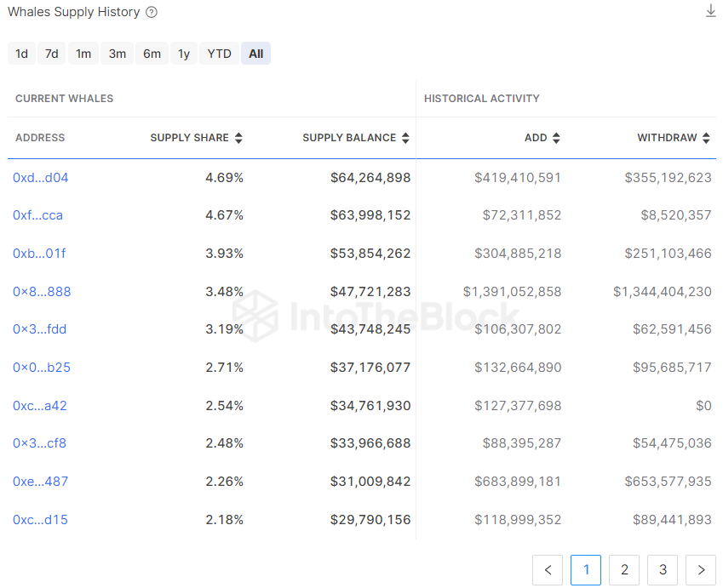The height and width of the screenshot is (588, 723).
Task: Go to next page arrow
Action: (x=701, y=570)
